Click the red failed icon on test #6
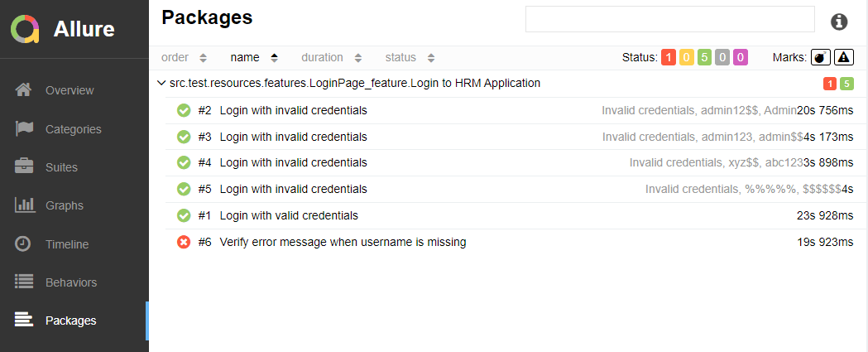Screen dimensions: 868x352 coord(184,243)
